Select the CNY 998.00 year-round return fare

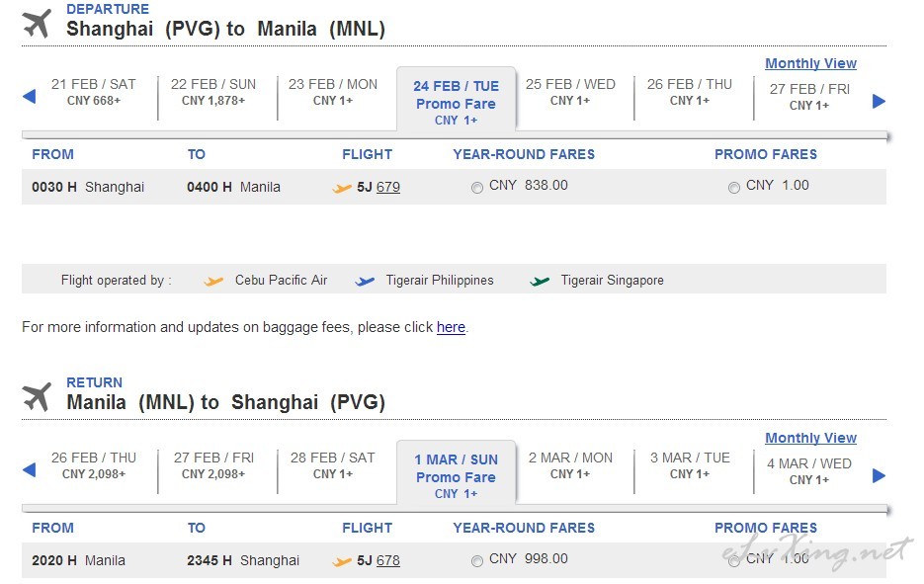[x=477, y=561]
